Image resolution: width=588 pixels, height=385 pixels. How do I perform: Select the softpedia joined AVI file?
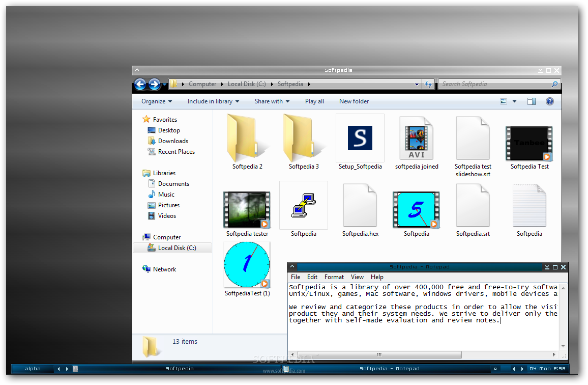click(417, 138)
